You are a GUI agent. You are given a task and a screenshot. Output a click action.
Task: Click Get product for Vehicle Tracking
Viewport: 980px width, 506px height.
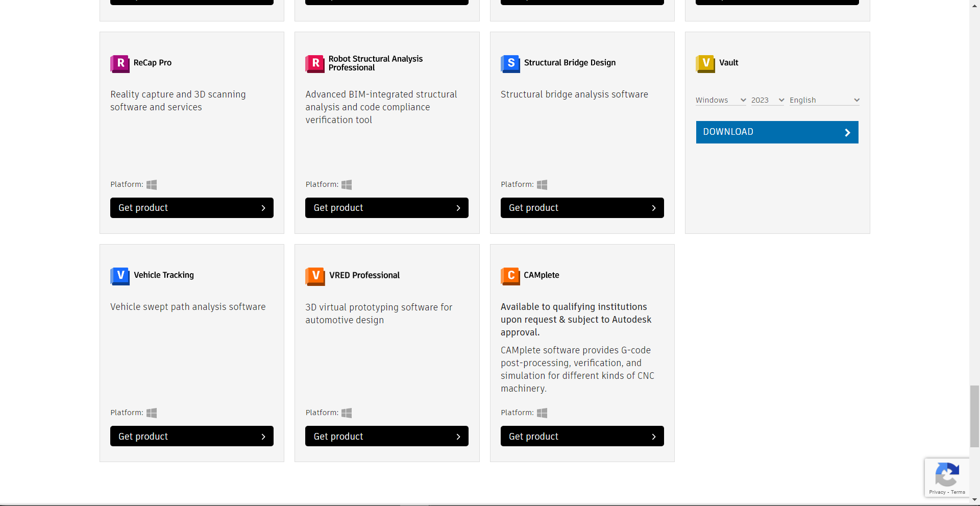point(191,436)
